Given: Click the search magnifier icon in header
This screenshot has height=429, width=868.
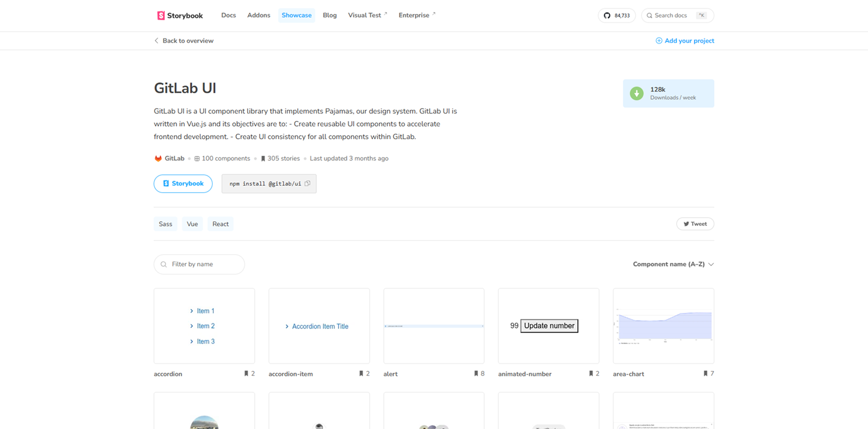Looking at the screenshot, I should click(x=649, y=16).
